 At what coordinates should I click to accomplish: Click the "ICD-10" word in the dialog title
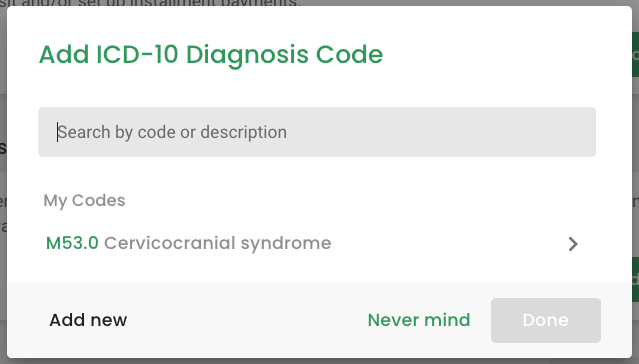click(137, 54)
